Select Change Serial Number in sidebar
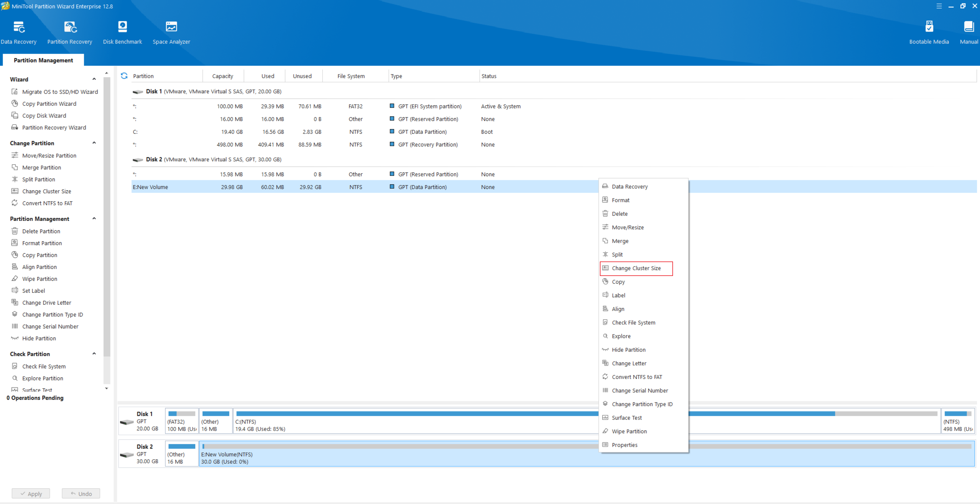The height and width of the screenshot is (504, 980). tap(45, 326)
